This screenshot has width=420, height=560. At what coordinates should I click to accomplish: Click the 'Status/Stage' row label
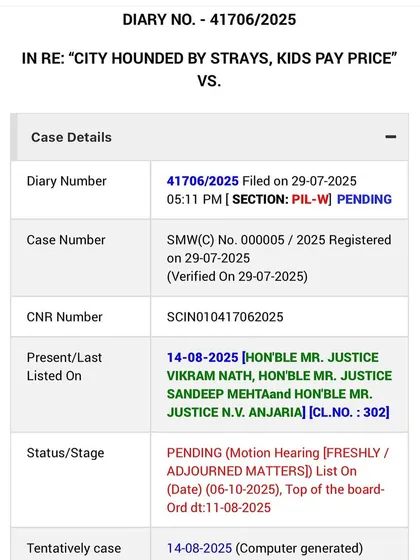(65, 453)
